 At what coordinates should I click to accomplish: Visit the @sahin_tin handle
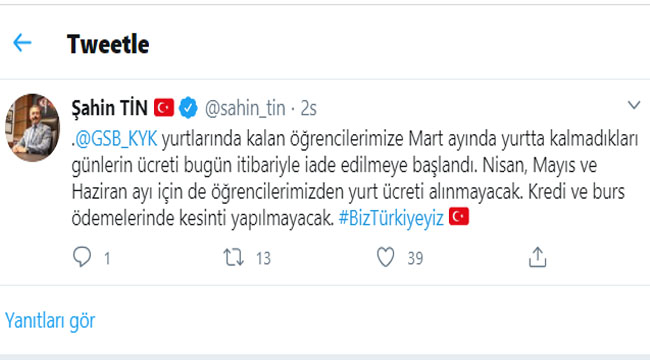tap(245, 109)
